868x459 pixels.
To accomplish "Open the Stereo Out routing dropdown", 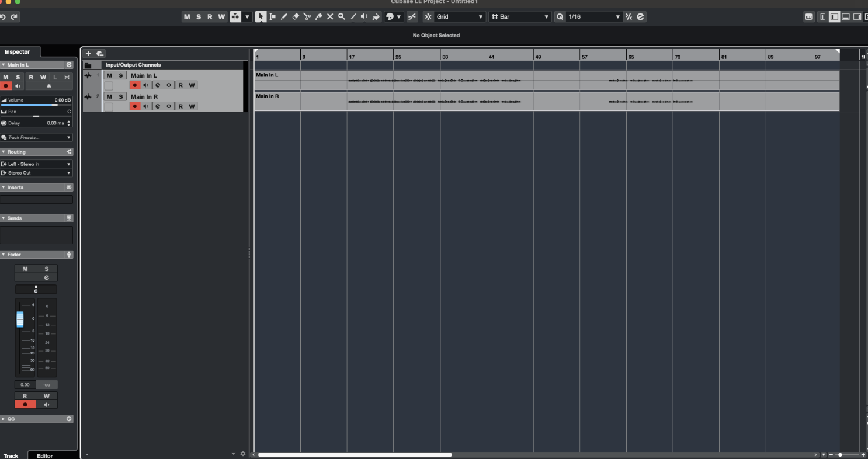I will point(36,173).
